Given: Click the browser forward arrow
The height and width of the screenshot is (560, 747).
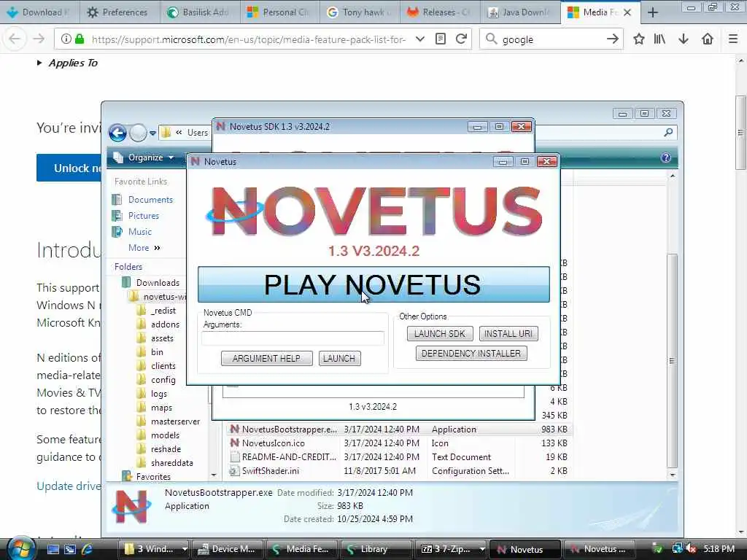Looking at the screenshot, I should [x=39, y=39].
